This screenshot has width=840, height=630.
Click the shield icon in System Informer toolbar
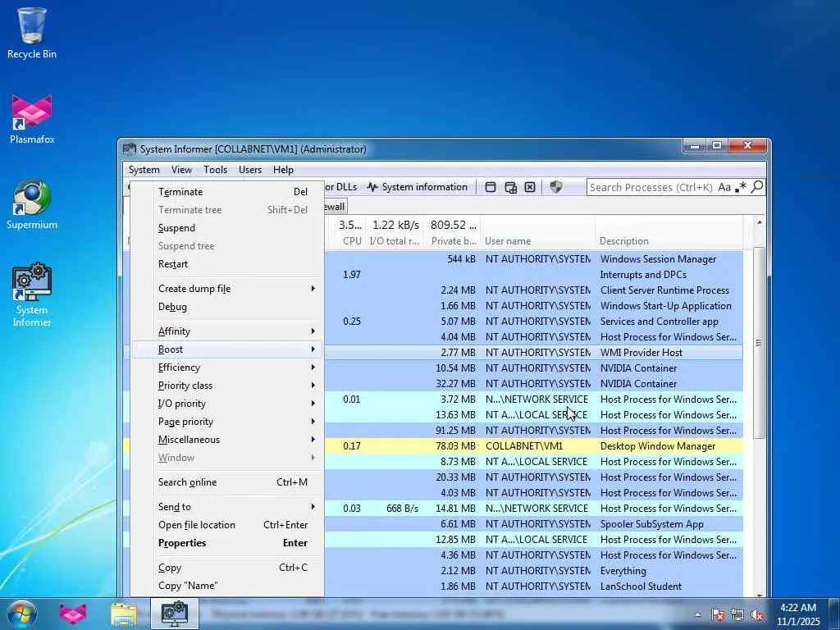(x=556, y=187)
